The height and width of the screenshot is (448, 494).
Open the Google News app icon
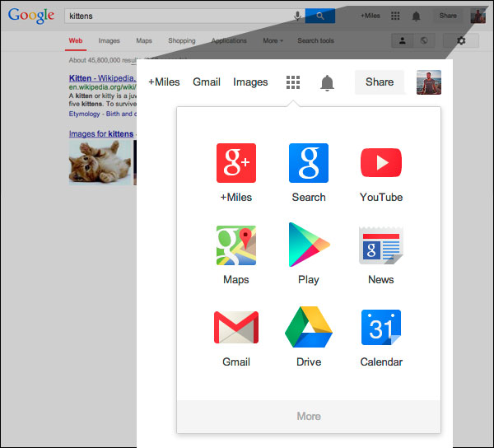click(380, 245)
